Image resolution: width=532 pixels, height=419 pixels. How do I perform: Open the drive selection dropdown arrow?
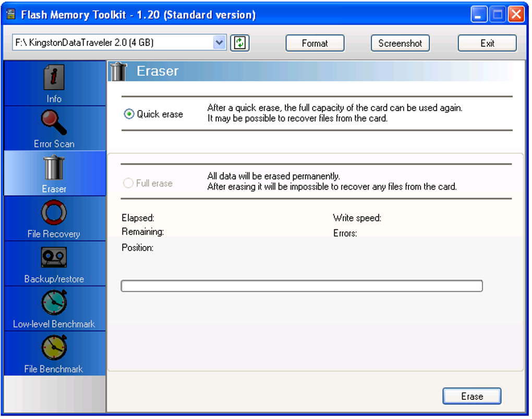[220, 43]
